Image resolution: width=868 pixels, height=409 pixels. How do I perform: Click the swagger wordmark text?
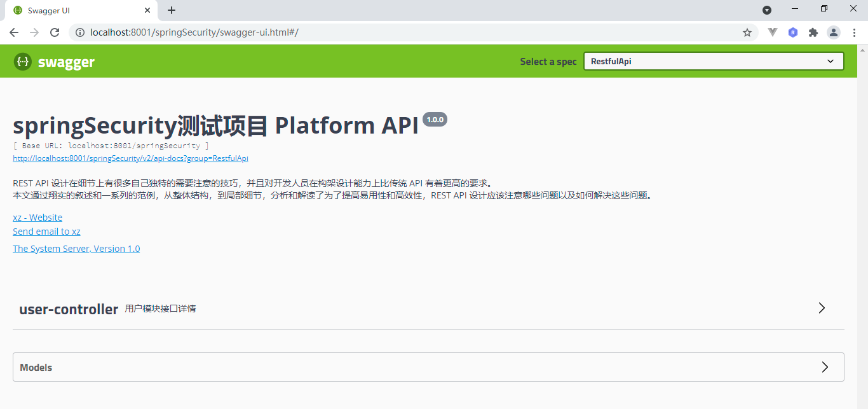[x=66, y=62]
